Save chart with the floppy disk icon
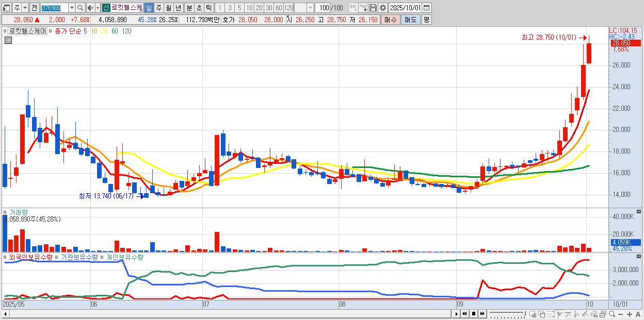The image size is (644, 320). [373, 8]
